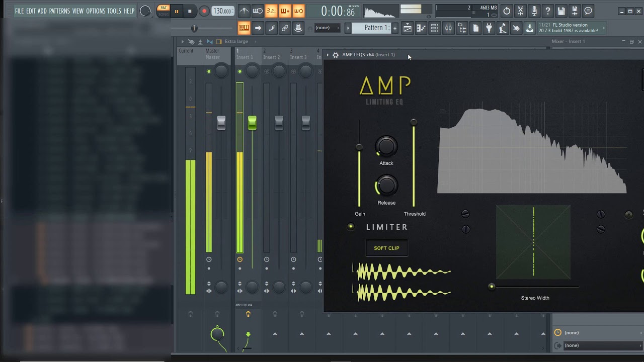Toggle the note recording curve icon
This screenshot has width=644, height=362.
(x=271, y=28)
